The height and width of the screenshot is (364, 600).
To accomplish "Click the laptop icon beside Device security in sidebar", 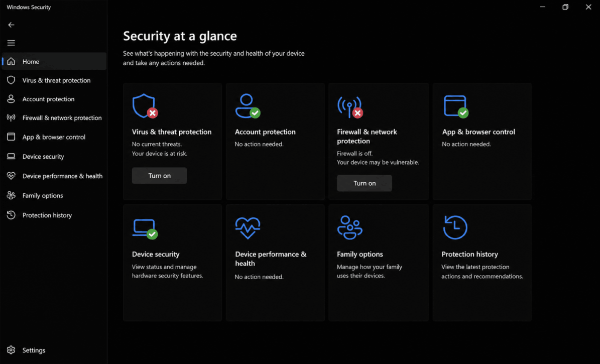I will [x=11, y=156].
